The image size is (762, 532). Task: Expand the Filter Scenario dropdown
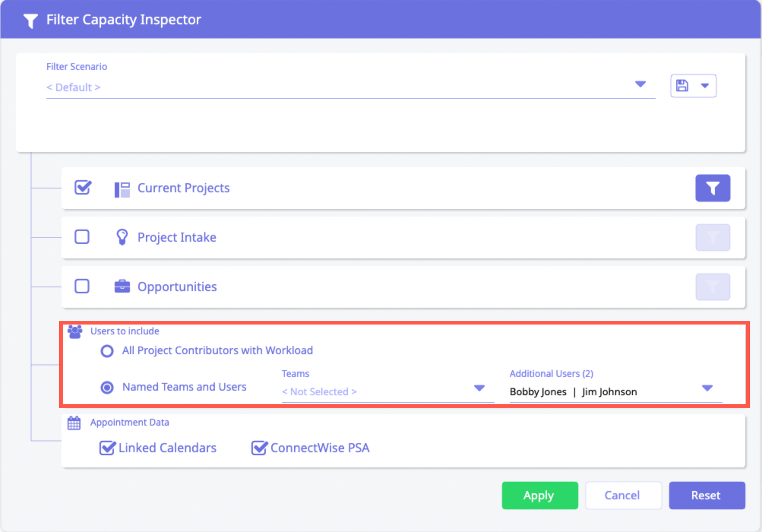point(640,84)
